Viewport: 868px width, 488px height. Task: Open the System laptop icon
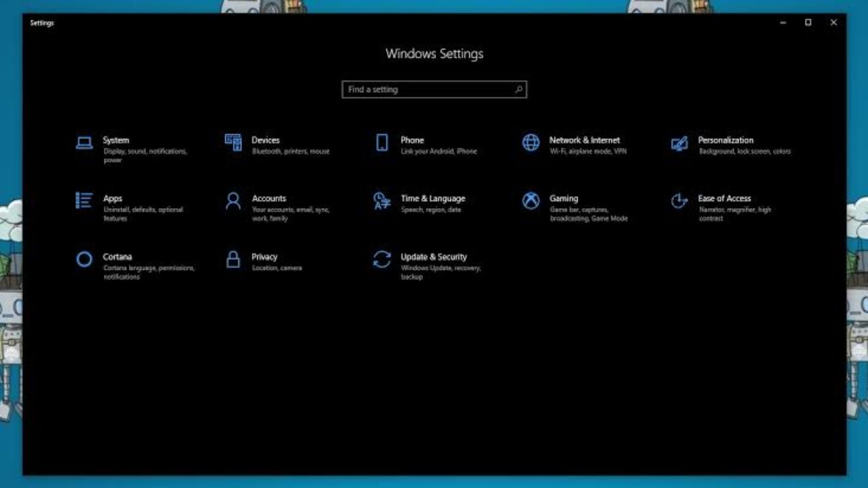coord(84,143)
